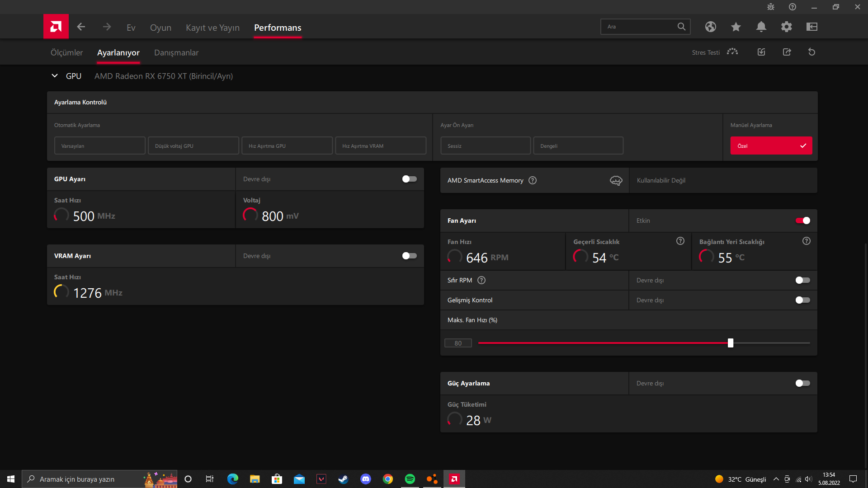Open Steam from the taskbar
The image size is (868, 488).
coord(344,479)
